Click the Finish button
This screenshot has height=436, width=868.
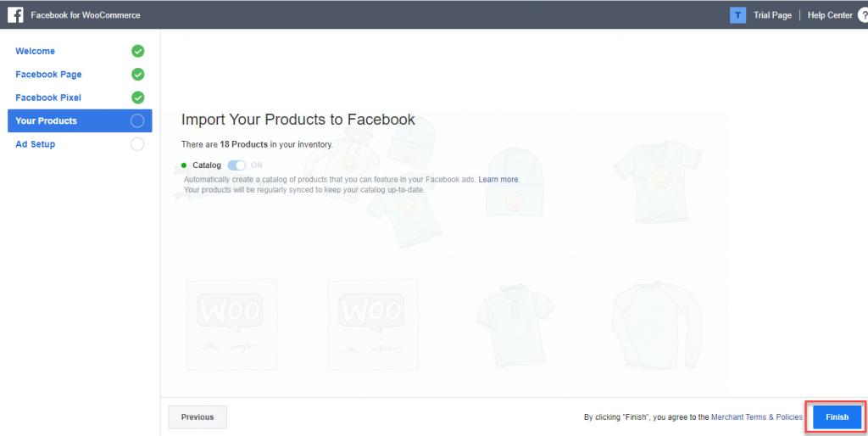[x=837, y=417]
